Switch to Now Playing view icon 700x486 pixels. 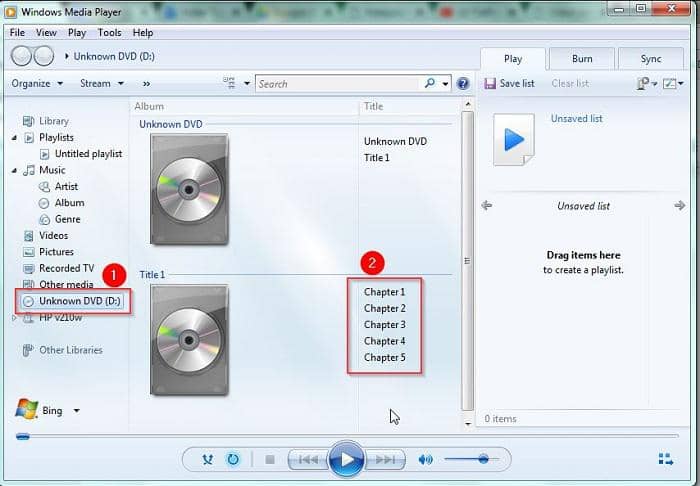[x=666, y=460]
